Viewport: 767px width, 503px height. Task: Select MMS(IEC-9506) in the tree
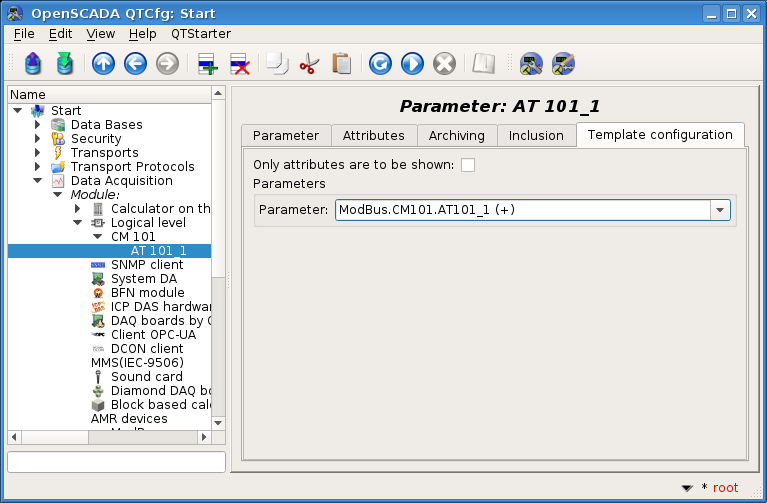(x=137, y=363)
